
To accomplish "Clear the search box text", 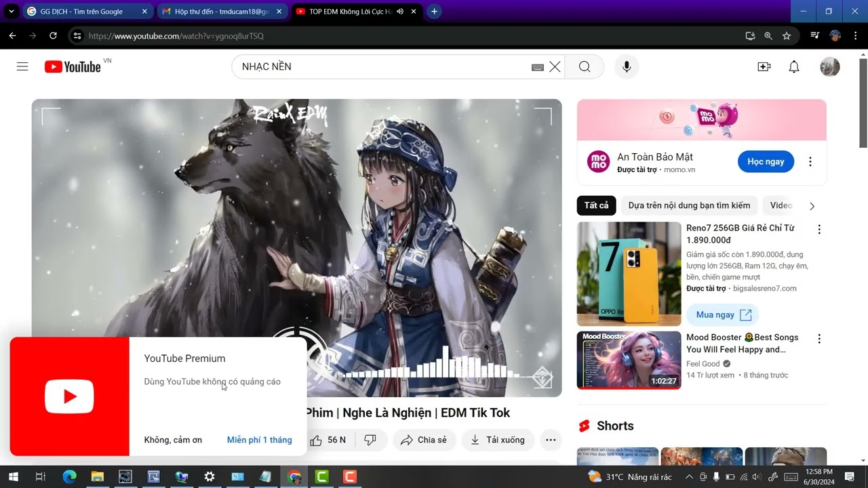I will 555,66.
